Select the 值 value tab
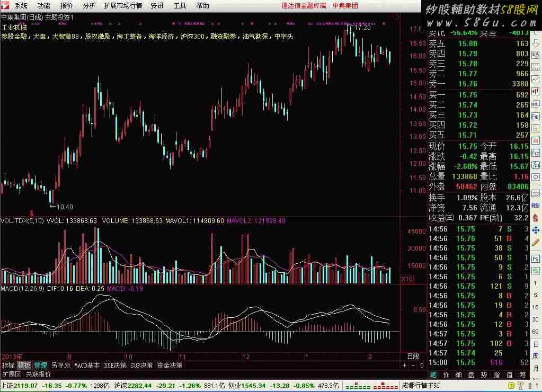The image size is (542, 392). coord(510,375)
